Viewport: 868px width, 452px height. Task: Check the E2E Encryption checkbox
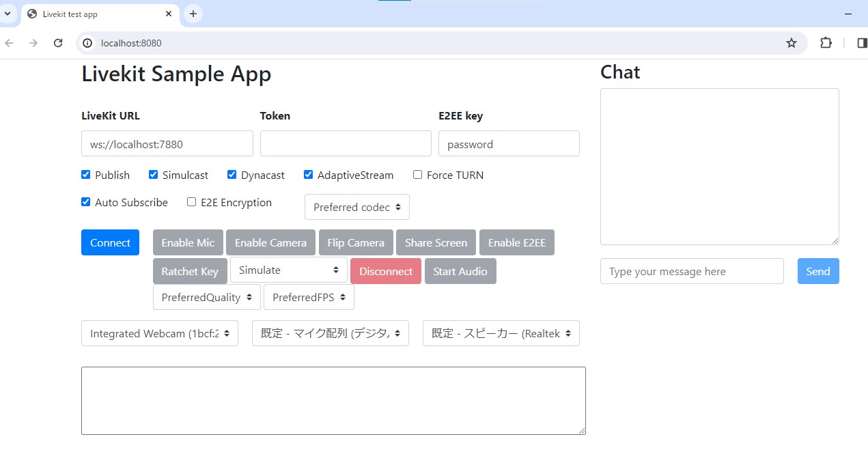[x=191, y=202]
